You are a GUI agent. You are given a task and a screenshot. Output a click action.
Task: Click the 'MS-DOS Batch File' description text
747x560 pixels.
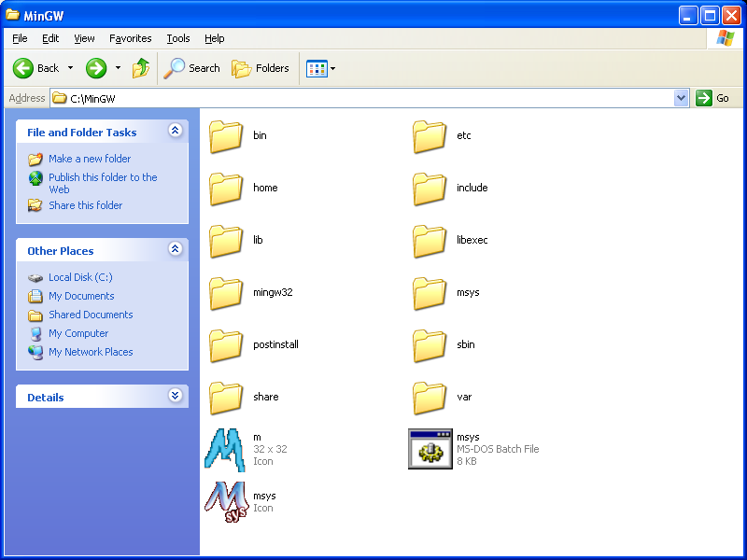click(x=498, y=449)
